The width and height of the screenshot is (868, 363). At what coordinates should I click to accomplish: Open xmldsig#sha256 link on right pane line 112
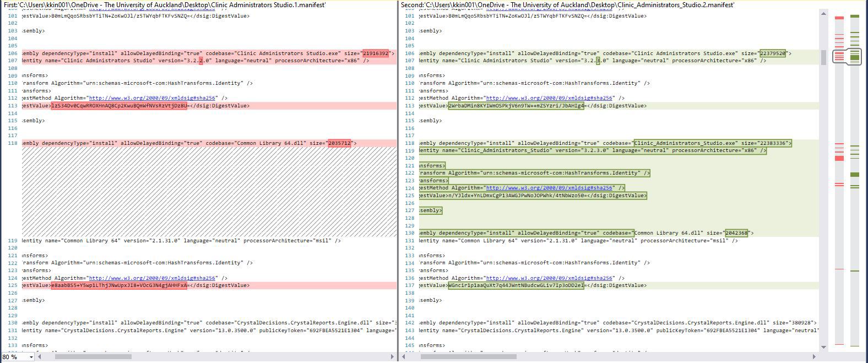(549, 98)
